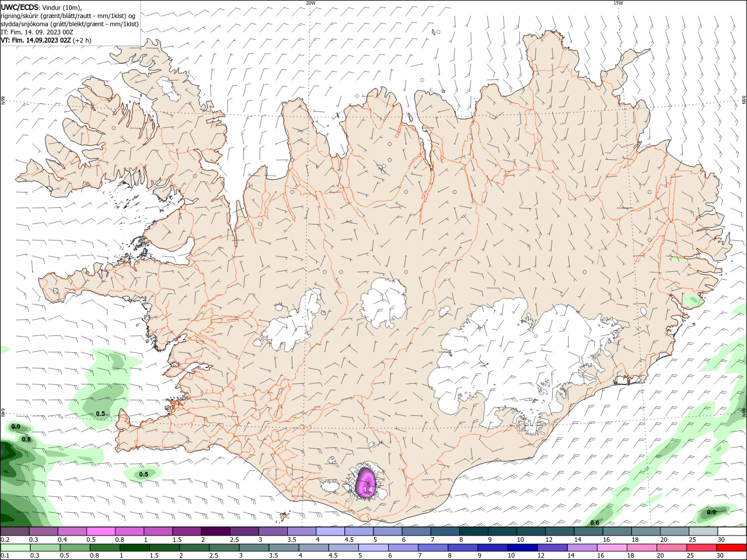Pick the hot pink swatch labeled 20 in the rain scale
The height and width of the screenshot is (560, 747).
point(671,547)
